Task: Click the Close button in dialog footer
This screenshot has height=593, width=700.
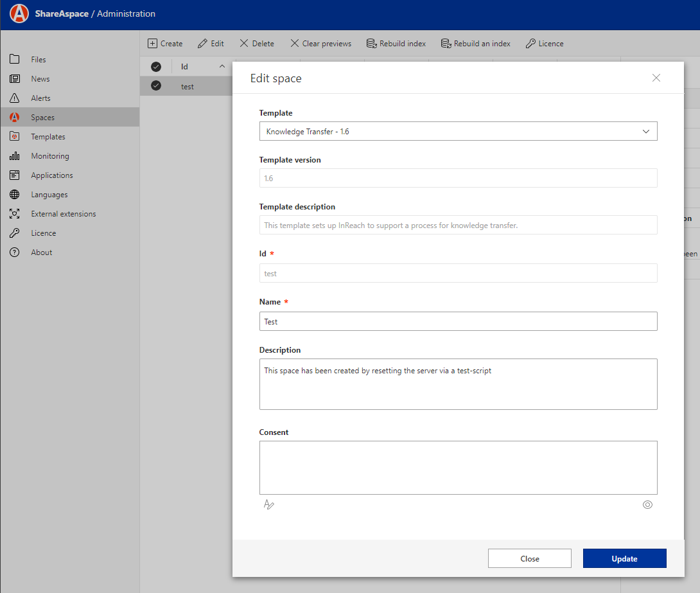Action: pyautogui.click(x=529, y=558)
